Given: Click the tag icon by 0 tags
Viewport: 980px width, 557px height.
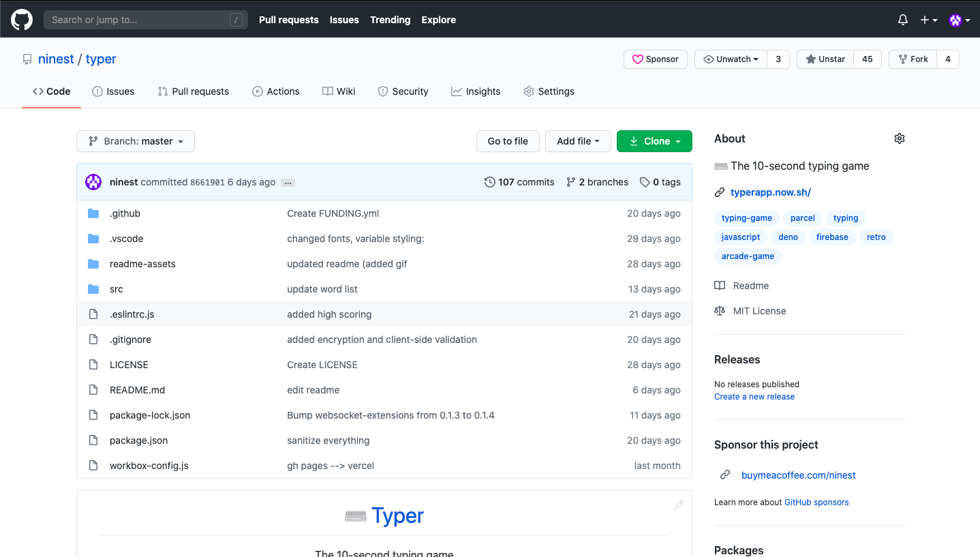Looking at the screenshot, I should (x=645, y=182).
